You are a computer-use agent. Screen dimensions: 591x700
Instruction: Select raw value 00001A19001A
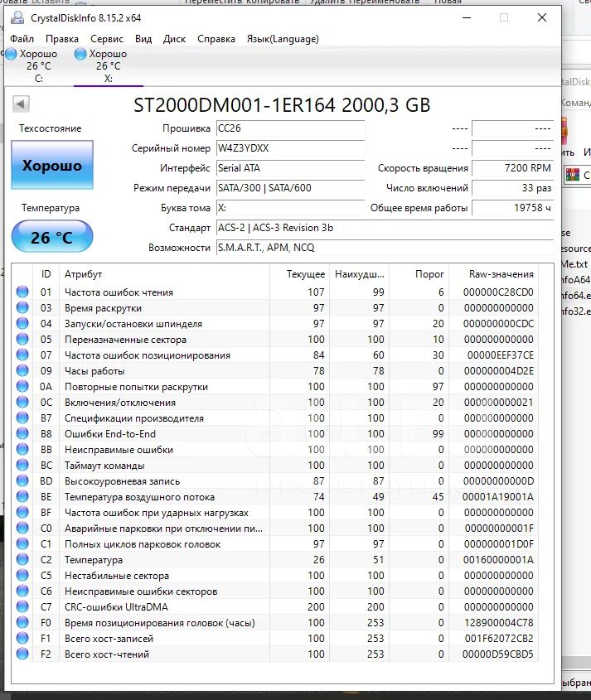click(x=498, y=496)
